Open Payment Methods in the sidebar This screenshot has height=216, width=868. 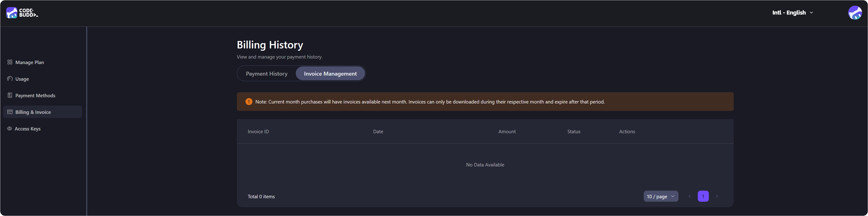[x=43, y=95]
